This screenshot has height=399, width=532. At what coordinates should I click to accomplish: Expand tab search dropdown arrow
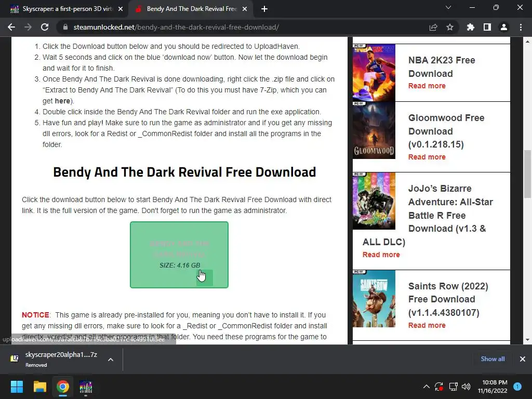pyautogui.click(x=448, y=7)
